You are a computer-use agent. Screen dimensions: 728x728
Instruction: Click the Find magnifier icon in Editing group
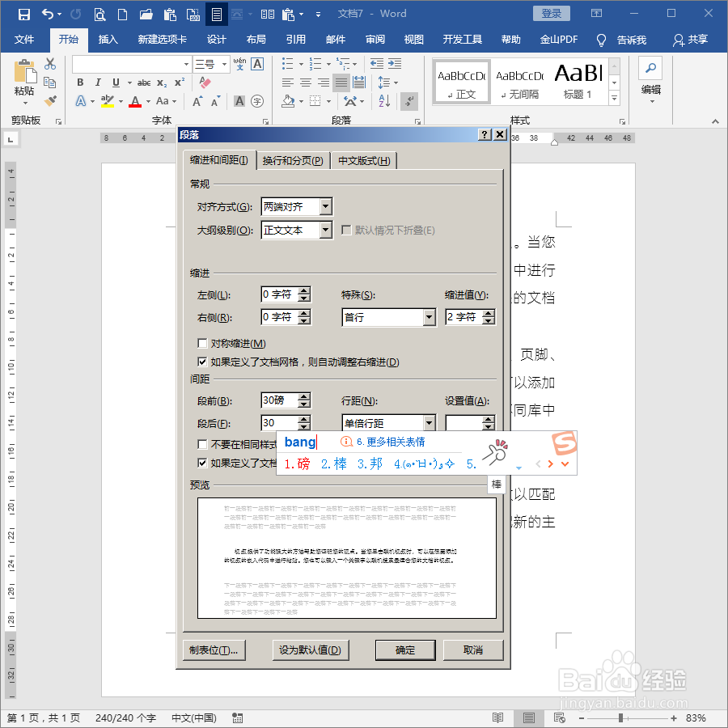pos(650,68)
